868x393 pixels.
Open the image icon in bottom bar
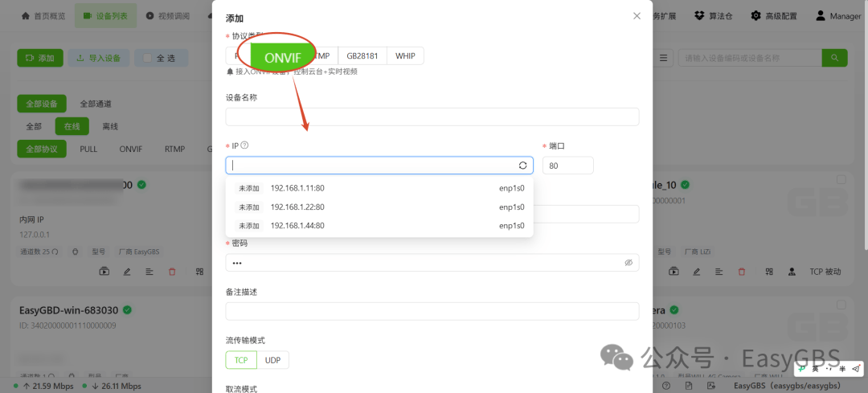pyautogui.click(x=710, y=386)
